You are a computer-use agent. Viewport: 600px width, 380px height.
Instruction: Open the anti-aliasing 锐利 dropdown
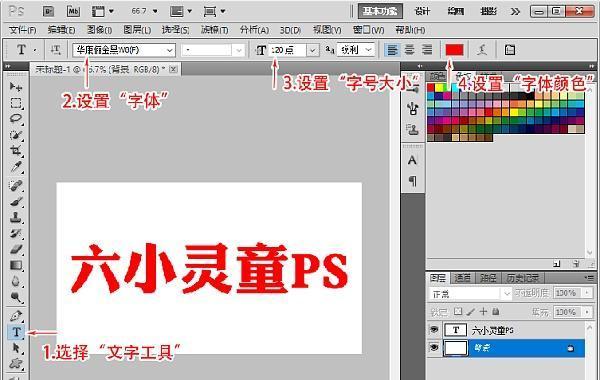click(368, 50)
